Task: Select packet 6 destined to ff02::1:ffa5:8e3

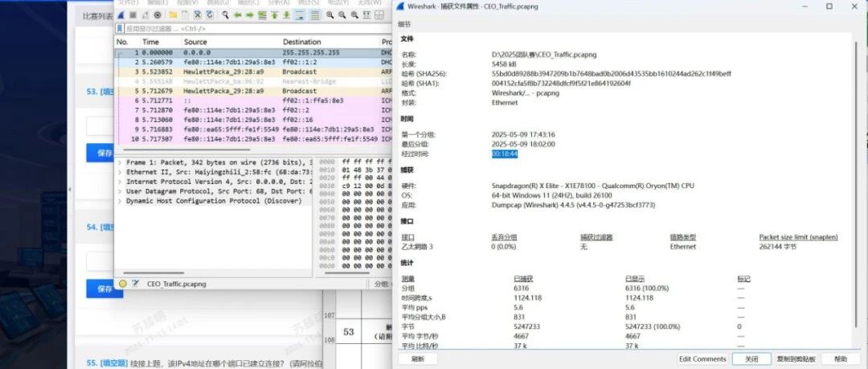Action: (253, 100)
